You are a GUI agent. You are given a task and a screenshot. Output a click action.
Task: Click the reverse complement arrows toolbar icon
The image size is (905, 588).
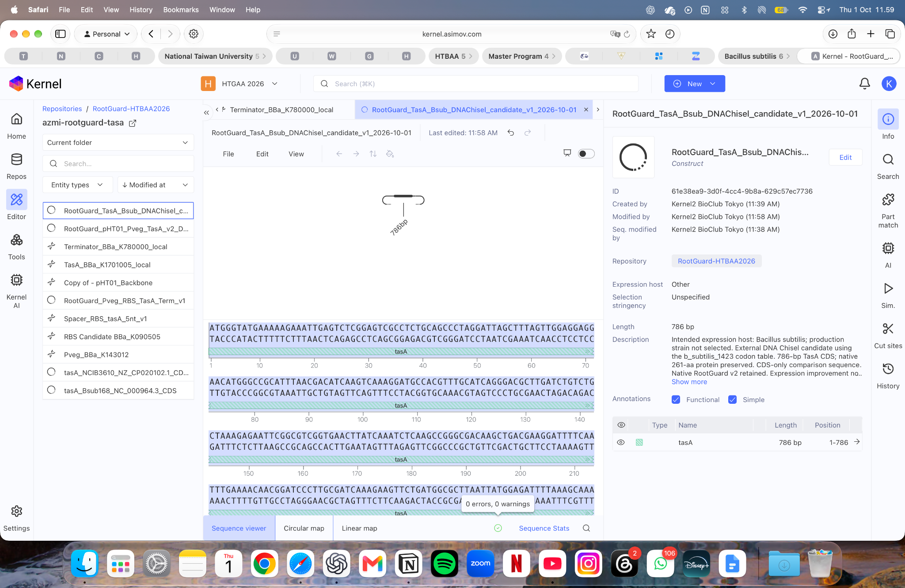point(373,154)
